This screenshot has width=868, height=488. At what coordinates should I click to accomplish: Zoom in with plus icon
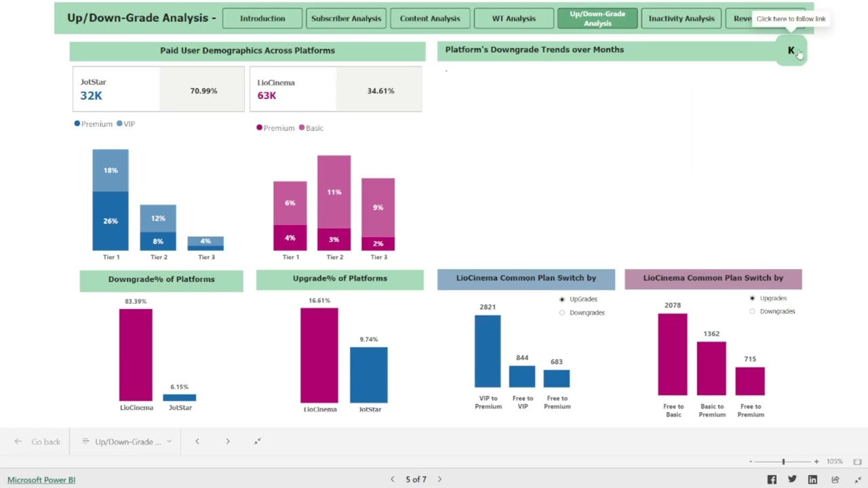tap(816, 462)
